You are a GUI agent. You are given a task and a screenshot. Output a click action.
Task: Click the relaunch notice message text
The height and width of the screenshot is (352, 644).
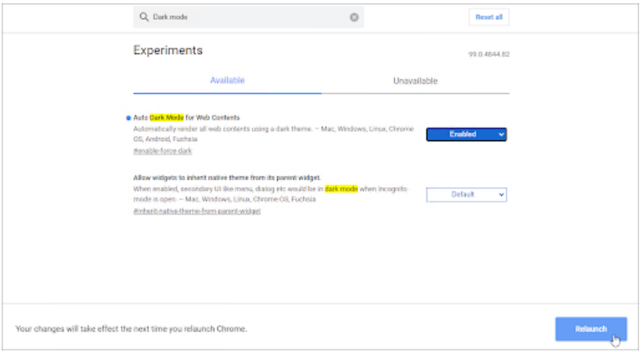tap(132, 329)
